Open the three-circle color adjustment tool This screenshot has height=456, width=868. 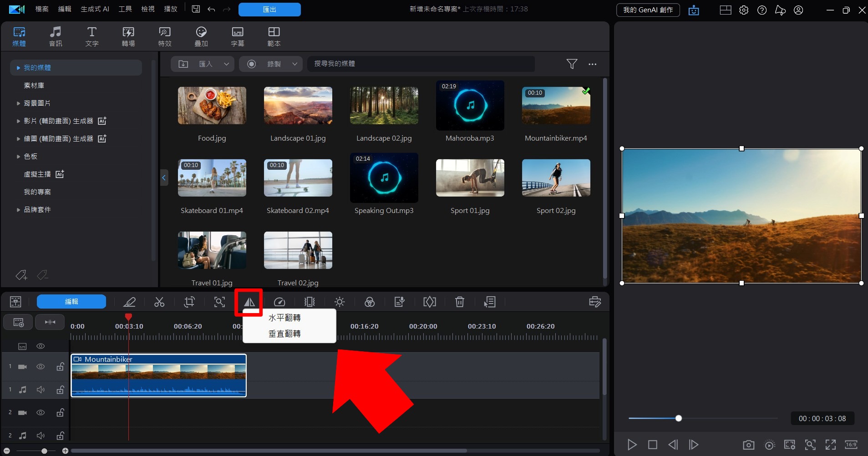(370, 302)
